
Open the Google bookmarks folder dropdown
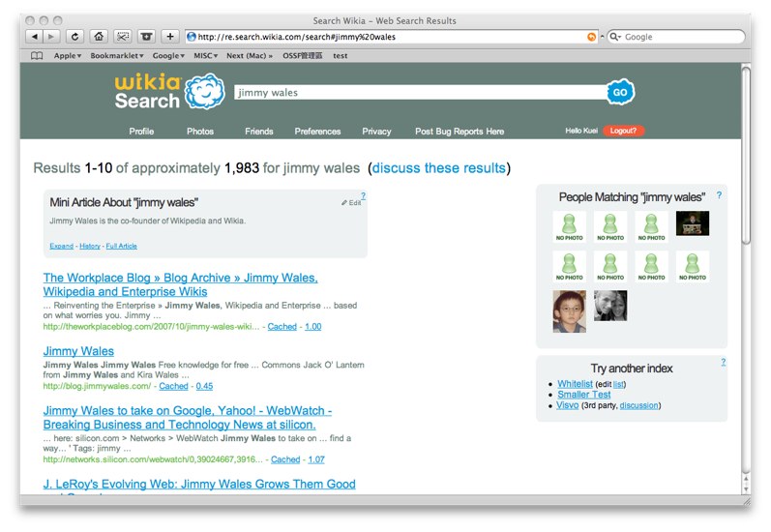168,55
